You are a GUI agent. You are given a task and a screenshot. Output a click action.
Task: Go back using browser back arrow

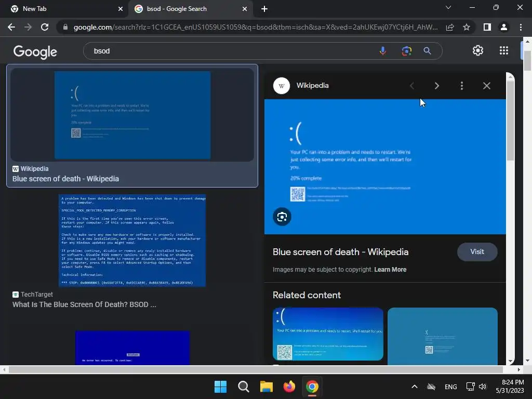point(11,27)
